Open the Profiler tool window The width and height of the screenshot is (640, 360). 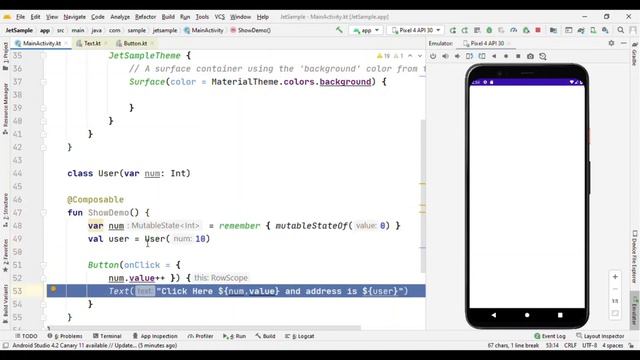point(201,336)
